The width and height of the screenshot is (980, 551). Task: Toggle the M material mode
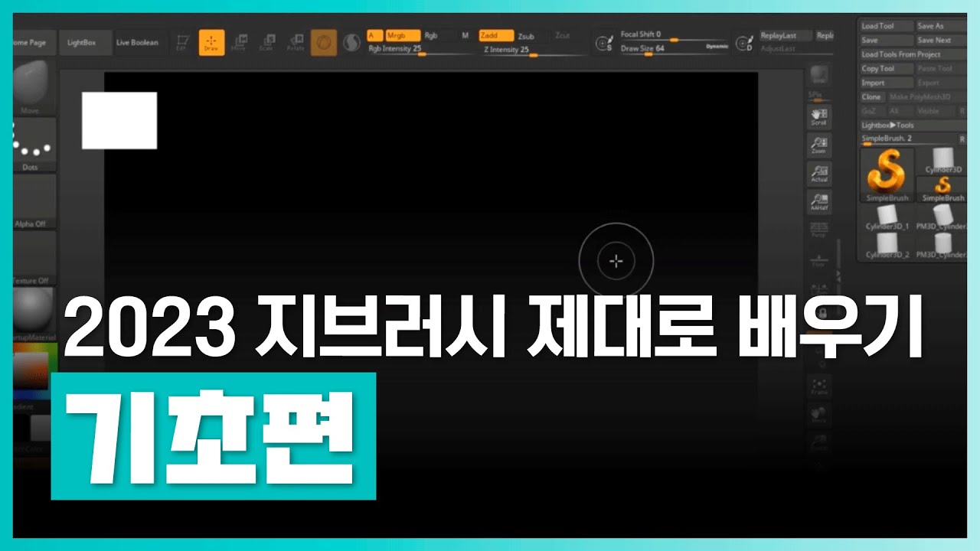click(465, 35)
